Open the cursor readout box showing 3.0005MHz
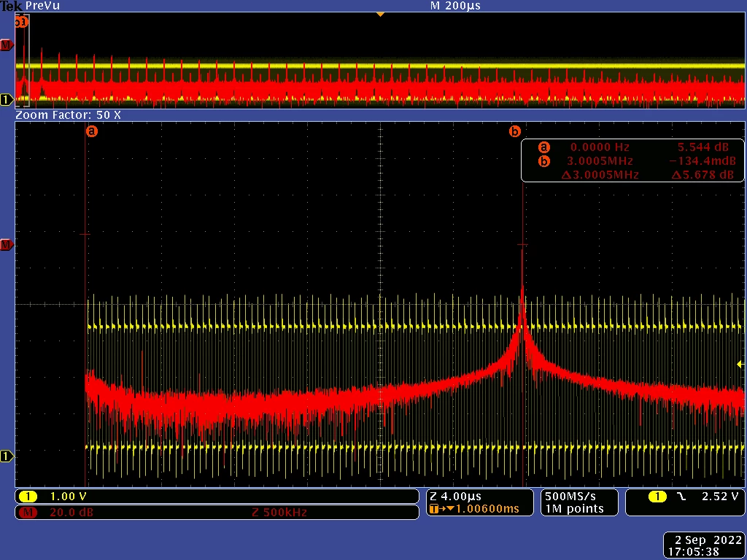 click(x=632, y=160)
